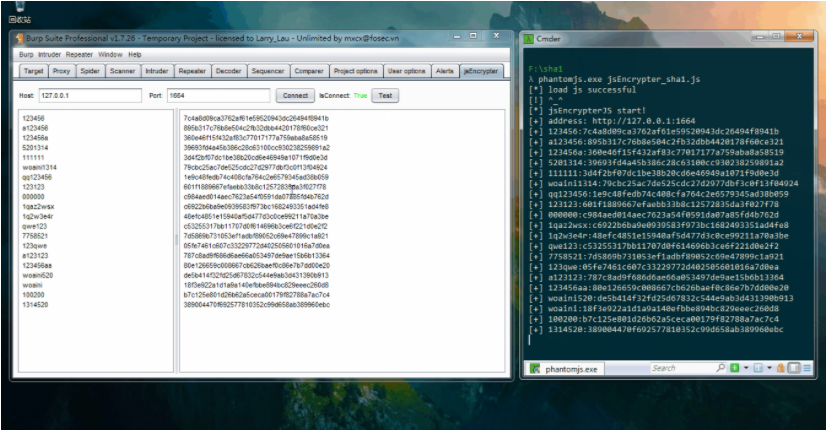Click hash starting 38900447 in Burp results
Screen dimensions: 826x430
[257, 305]
